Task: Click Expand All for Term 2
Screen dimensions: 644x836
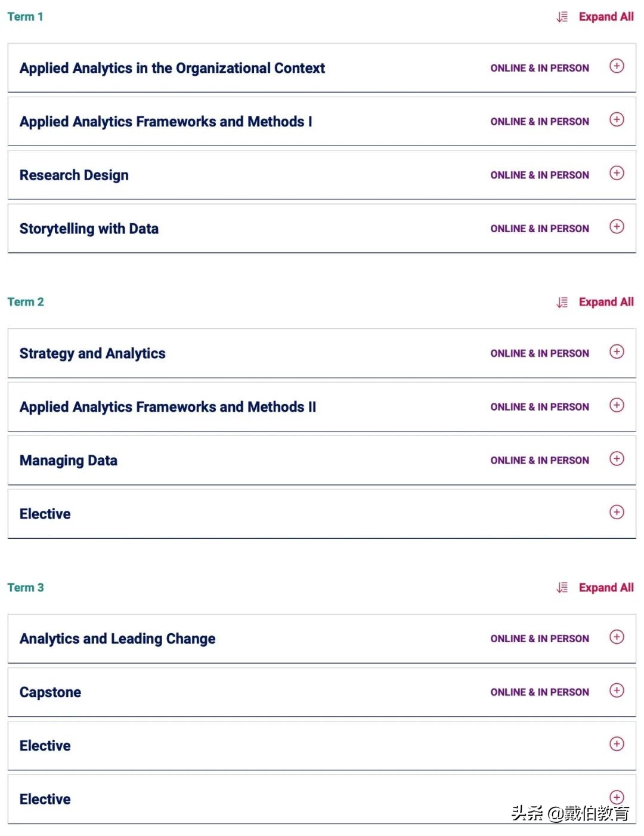Action: [606, 303]
